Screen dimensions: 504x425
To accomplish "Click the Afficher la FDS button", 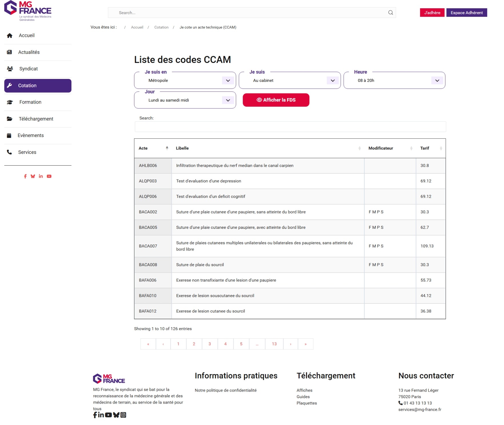I will 276,100.
